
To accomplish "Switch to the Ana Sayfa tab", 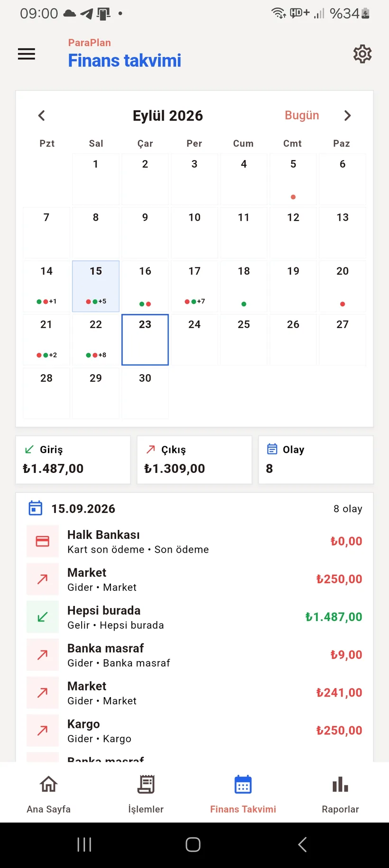I will [x=49, y=793].
